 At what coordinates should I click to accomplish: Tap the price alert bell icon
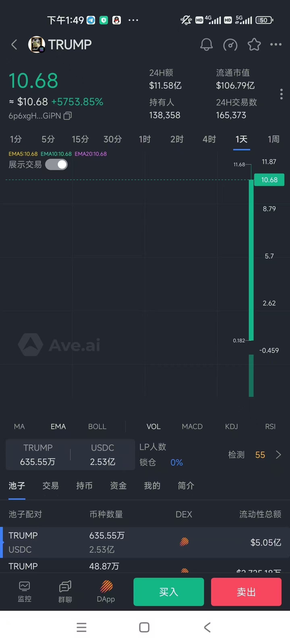tap(206, 44)
